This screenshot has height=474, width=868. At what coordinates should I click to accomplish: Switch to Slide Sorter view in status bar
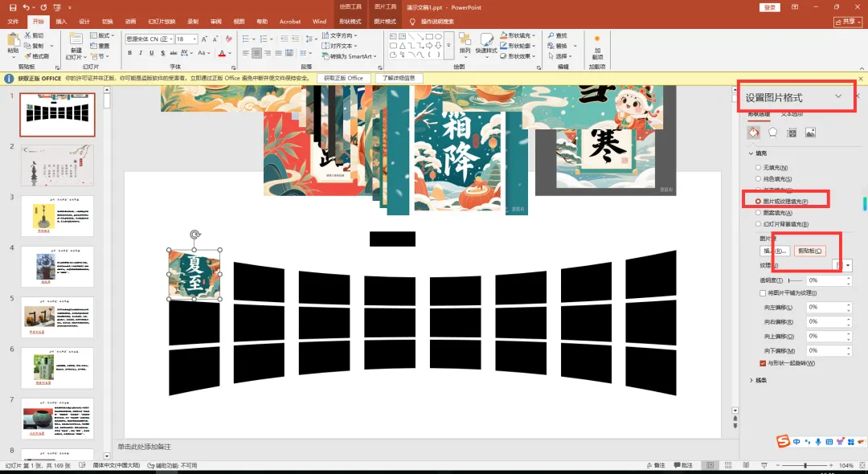[x=727, y=465]
